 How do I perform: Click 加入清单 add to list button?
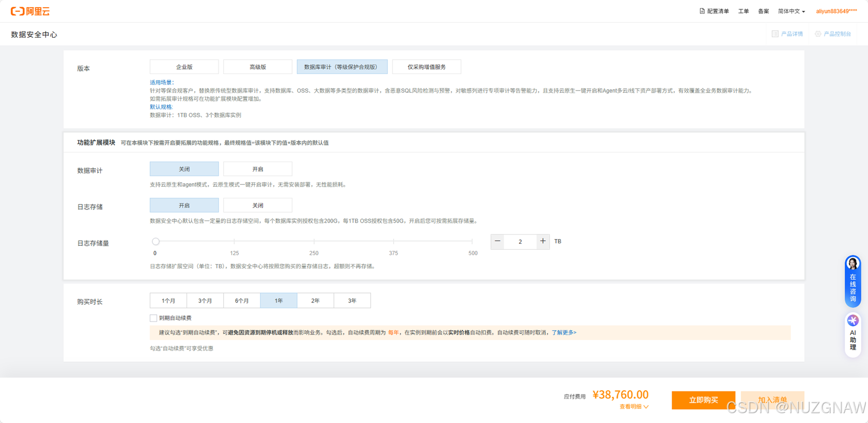click(x=772, y=400)
